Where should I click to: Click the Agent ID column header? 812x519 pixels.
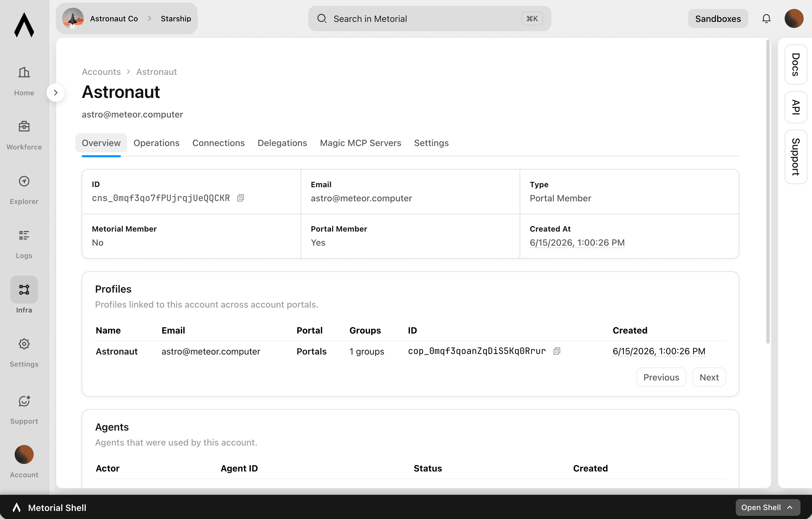(x=239, y=468)
